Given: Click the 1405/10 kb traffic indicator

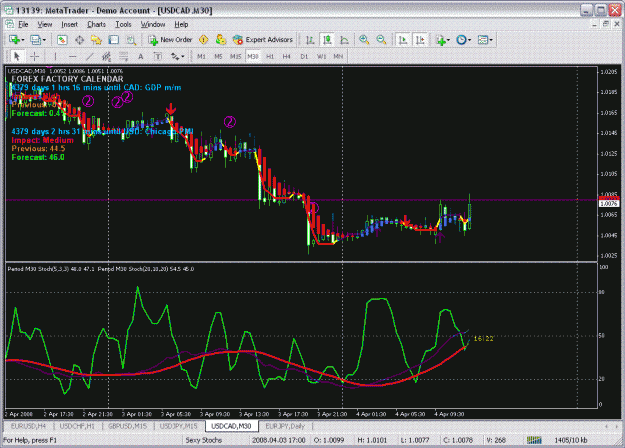Looking at the screenshot, I should (x=570, y=440).
